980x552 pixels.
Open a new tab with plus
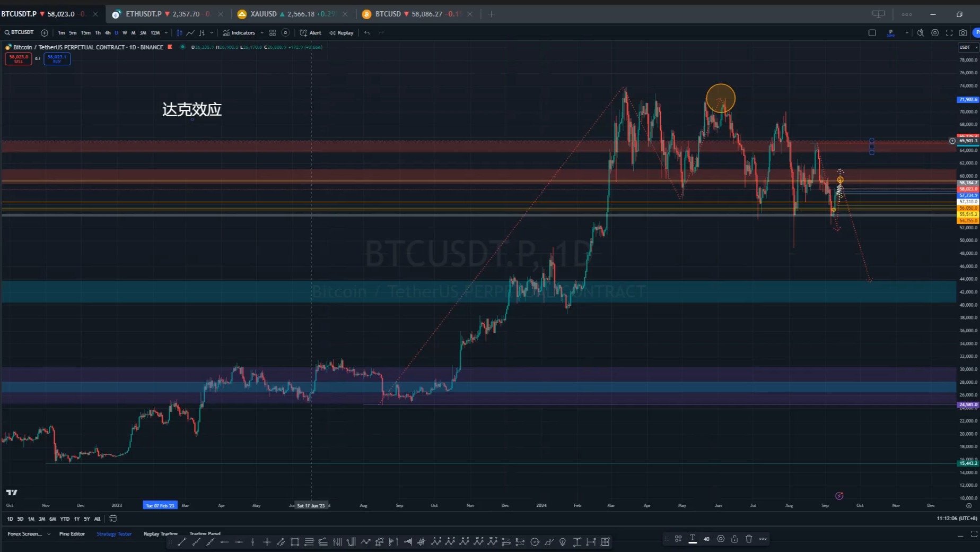[491, 14]
